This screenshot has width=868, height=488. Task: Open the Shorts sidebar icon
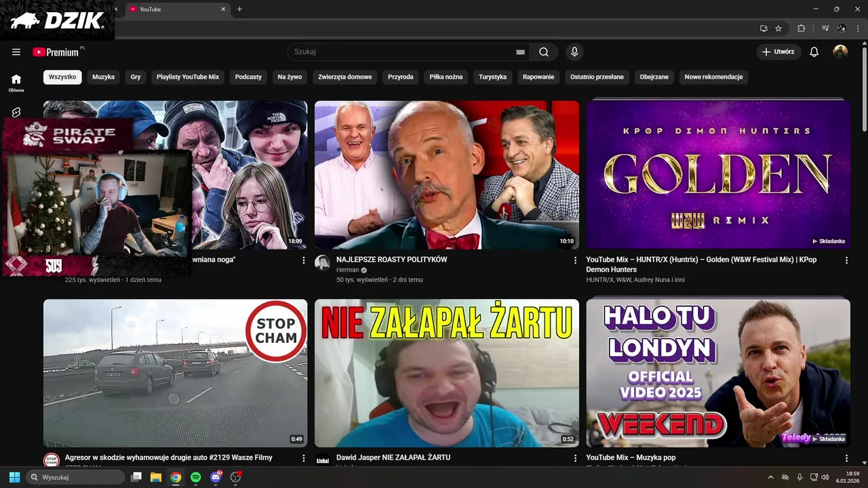pos(16,112)
